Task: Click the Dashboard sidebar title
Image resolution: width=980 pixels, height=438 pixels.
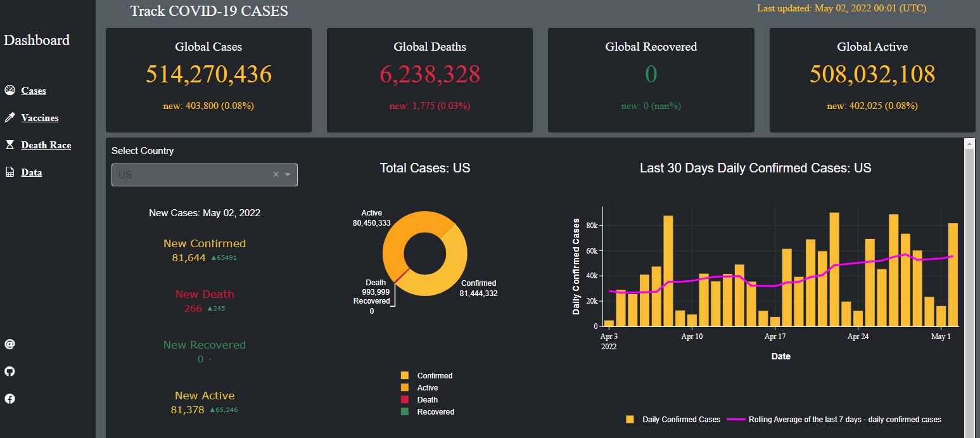Action: click(37, 41)
